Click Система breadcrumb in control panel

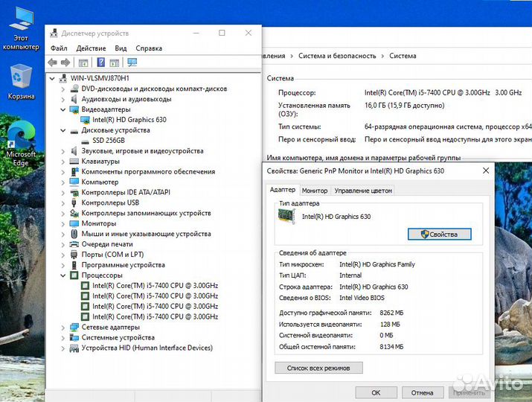[x=403, y=56]
